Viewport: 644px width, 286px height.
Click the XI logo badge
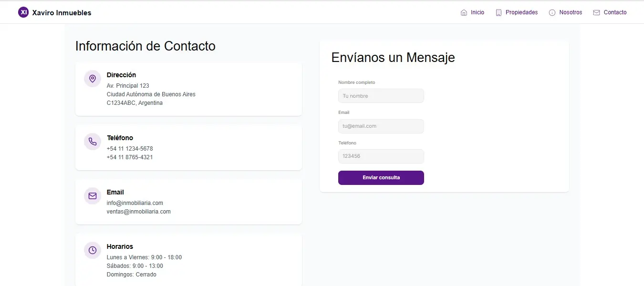[23, 12]
